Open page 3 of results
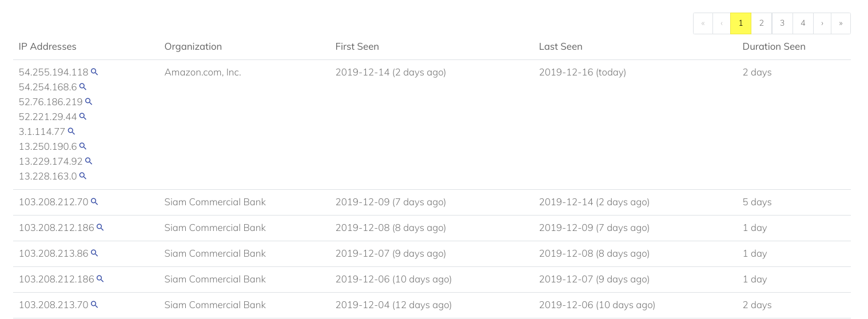 coord(782,23)
